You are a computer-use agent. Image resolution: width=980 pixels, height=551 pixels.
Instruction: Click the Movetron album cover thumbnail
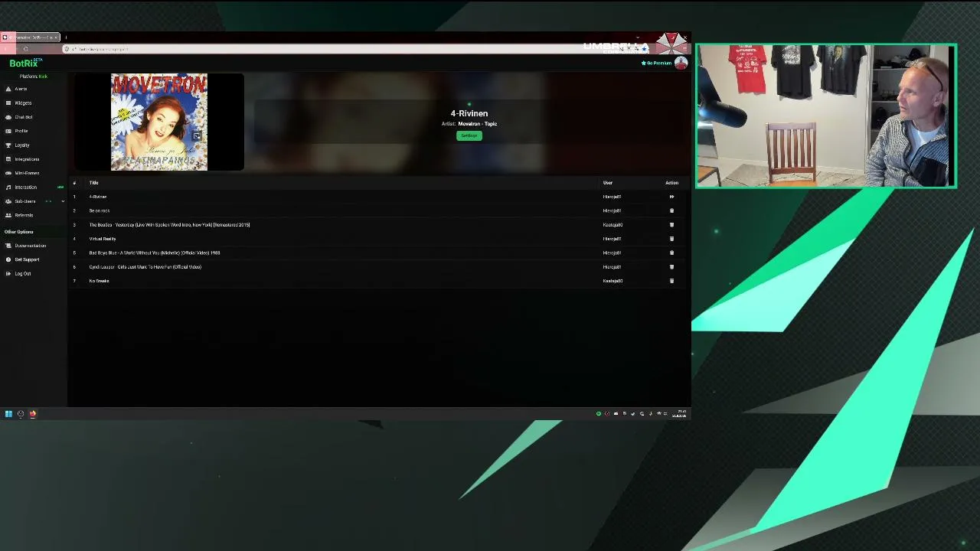(158, 122)
